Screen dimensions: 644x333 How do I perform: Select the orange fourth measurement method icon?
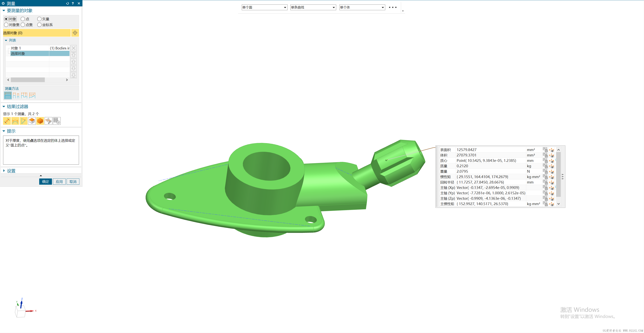tap(32, 95)
